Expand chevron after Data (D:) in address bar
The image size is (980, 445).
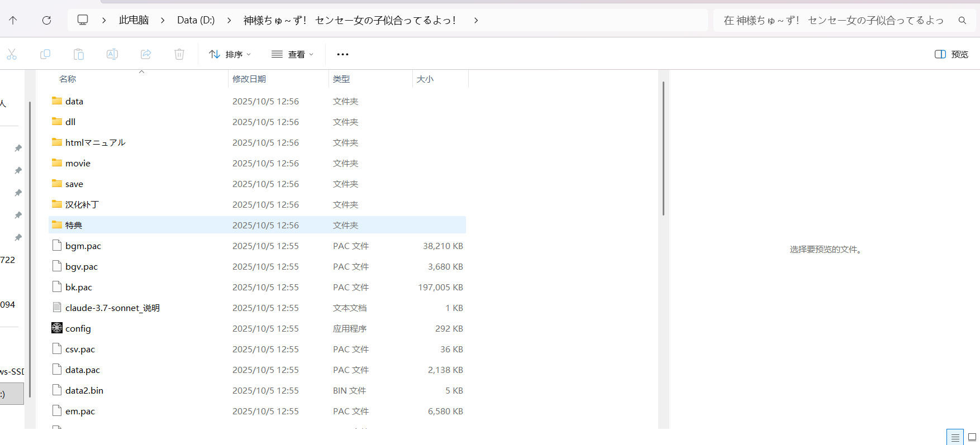click(229, 20)
